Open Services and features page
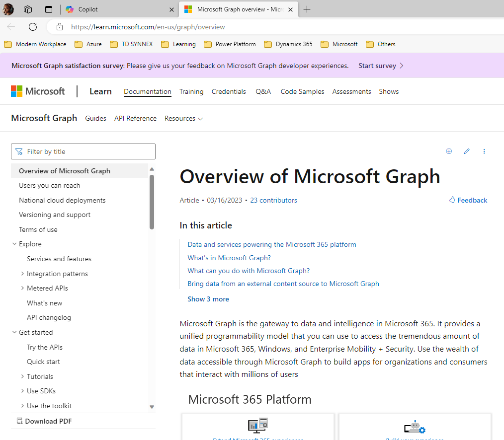This screenshot has height=440, width=504. [x=59, y=259]
